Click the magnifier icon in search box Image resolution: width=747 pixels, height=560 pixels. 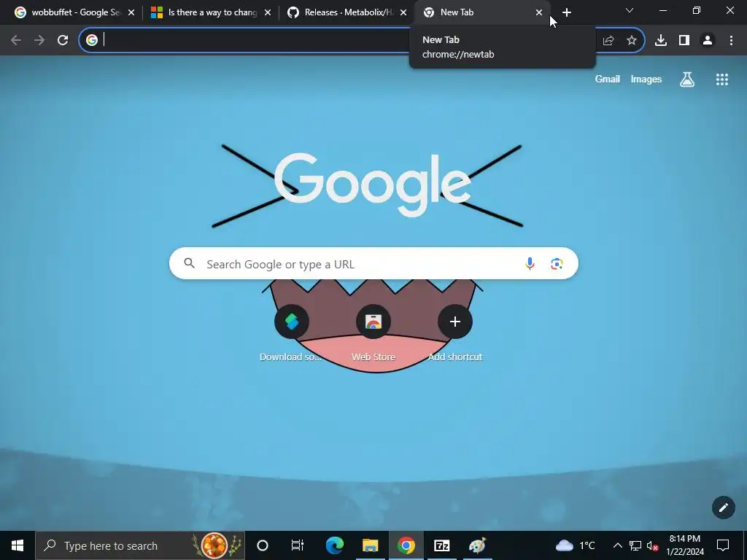click(x=190, y=263)
